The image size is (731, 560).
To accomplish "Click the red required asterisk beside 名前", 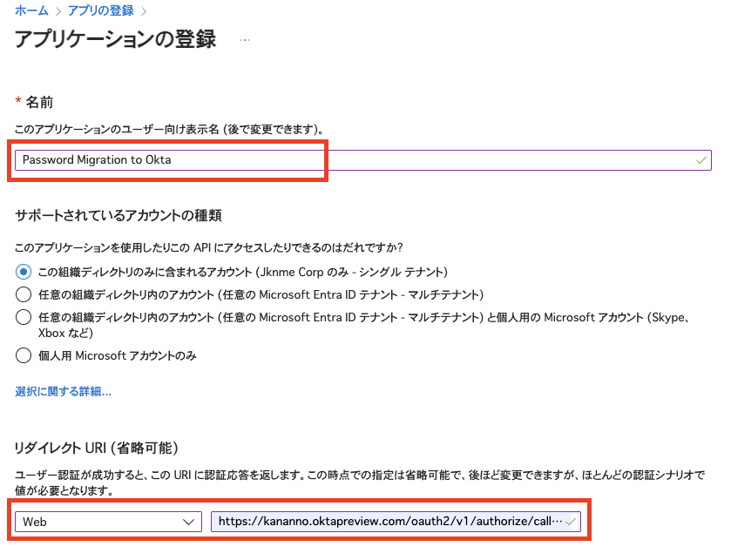I will (x=18, y=103).
